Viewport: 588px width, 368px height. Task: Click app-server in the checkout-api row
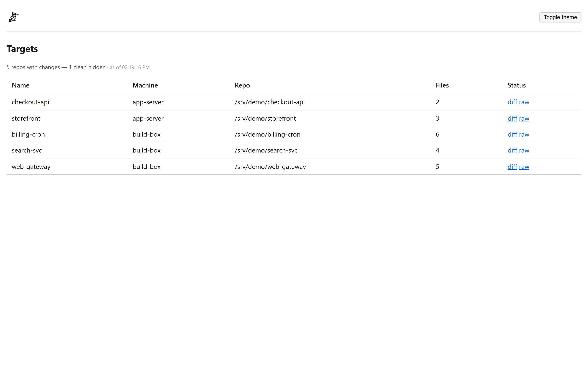point(148,102)
